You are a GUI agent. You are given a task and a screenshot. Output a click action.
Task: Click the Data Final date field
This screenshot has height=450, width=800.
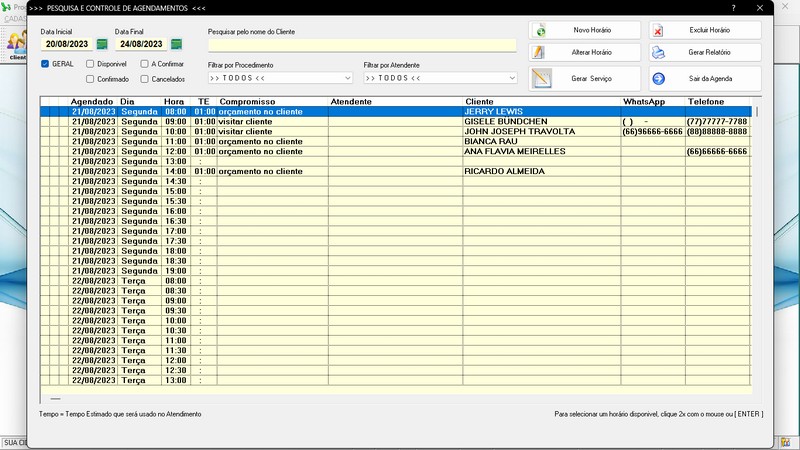pyautogui.click(x=141, y=44)
